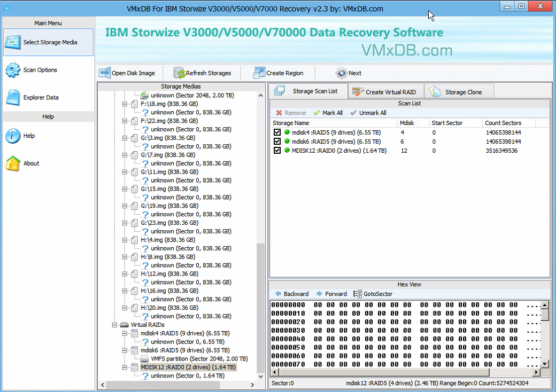This screenshot has height=392, width=556.
Task: Click the Storage Name column header
Action: pyautogui.click(x=333, y=123)
